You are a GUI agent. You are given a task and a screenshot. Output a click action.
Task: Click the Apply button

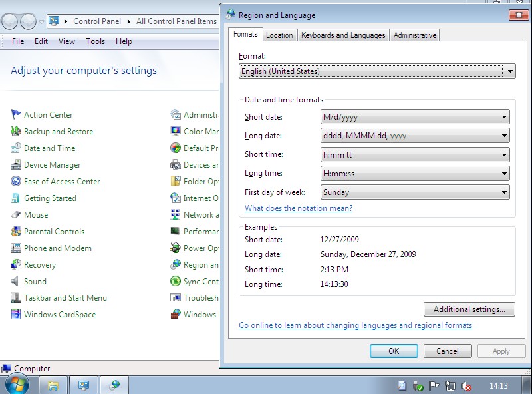point(501,351)
